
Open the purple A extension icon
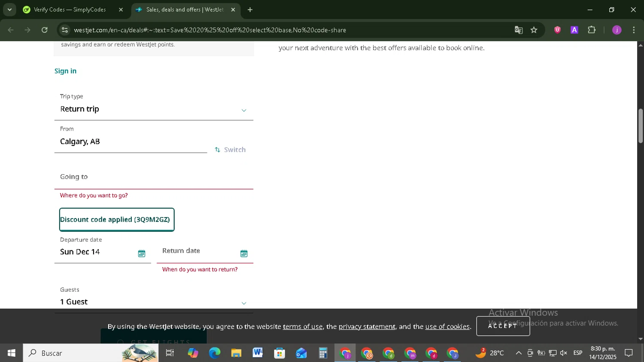tap(574, 30)
